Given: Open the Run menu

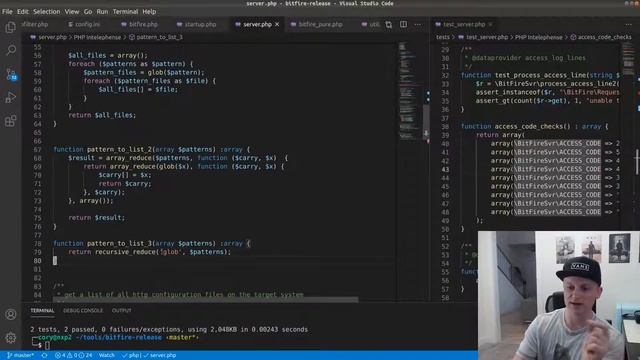Looking at the screenshot, I should pos(102,11).
